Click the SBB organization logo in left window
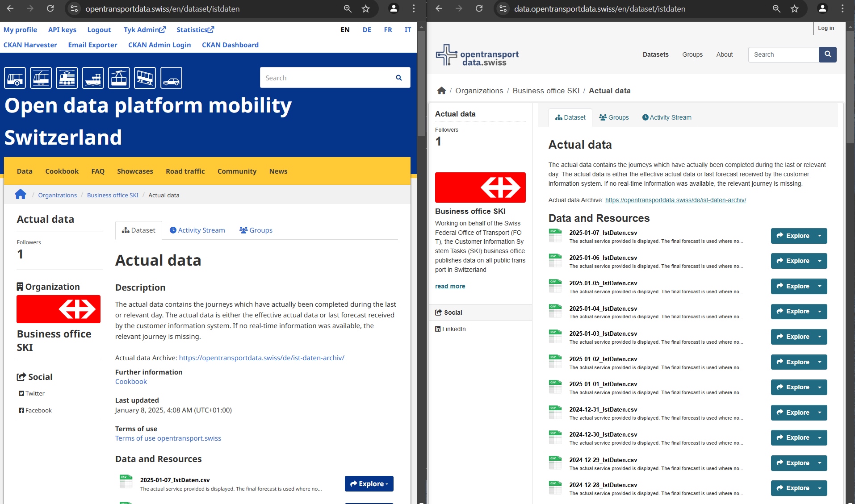855x504 pixels. [x=59, y=309]
